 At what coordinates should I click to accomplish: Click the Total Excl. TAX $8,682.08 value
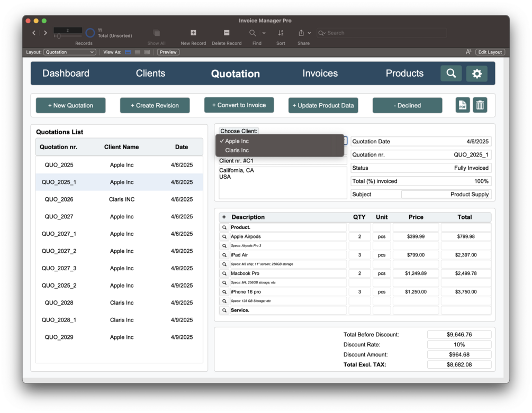459,364
